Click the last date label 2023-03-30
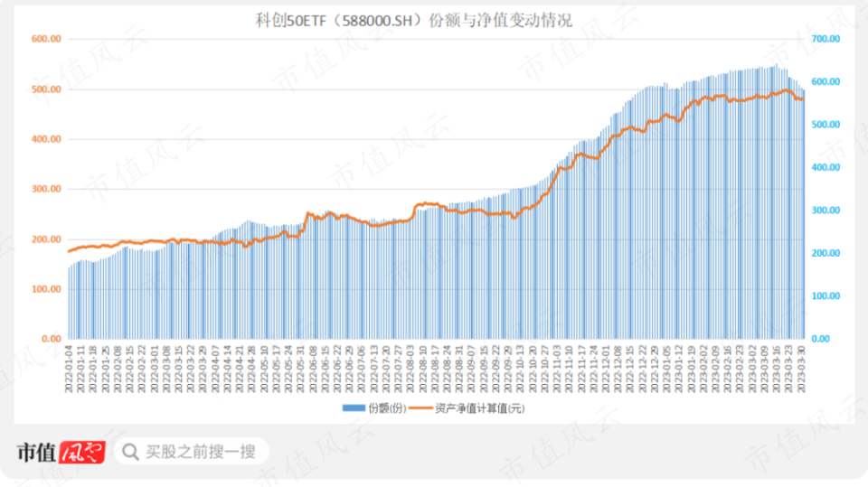868x487 pixels. 802,366
